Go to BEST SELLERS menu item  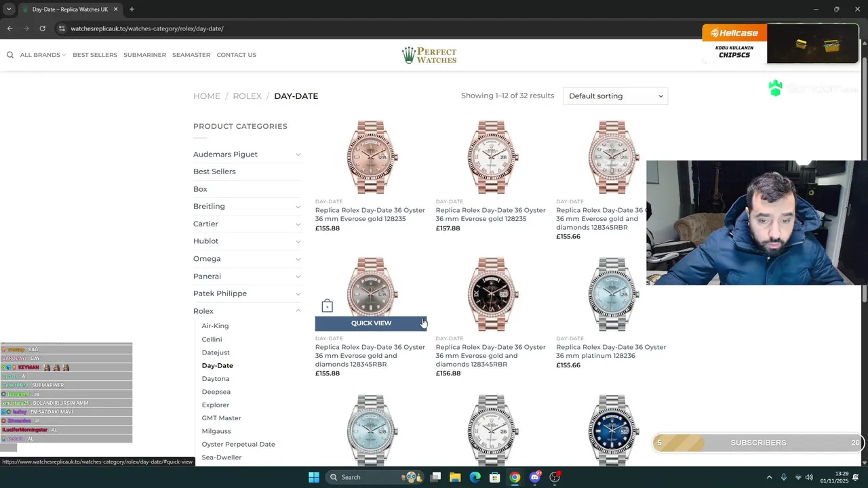pyautogui.click(x=95, y=55)
